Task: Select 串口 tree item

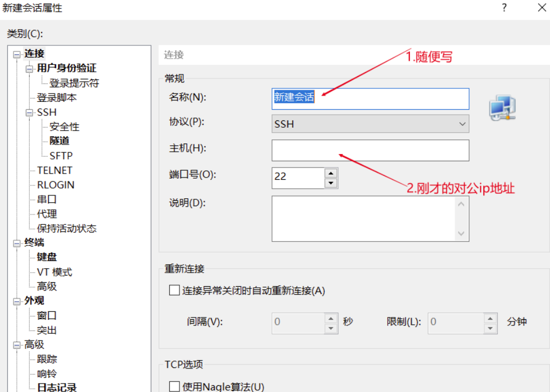Action: [x=47, y=199]
